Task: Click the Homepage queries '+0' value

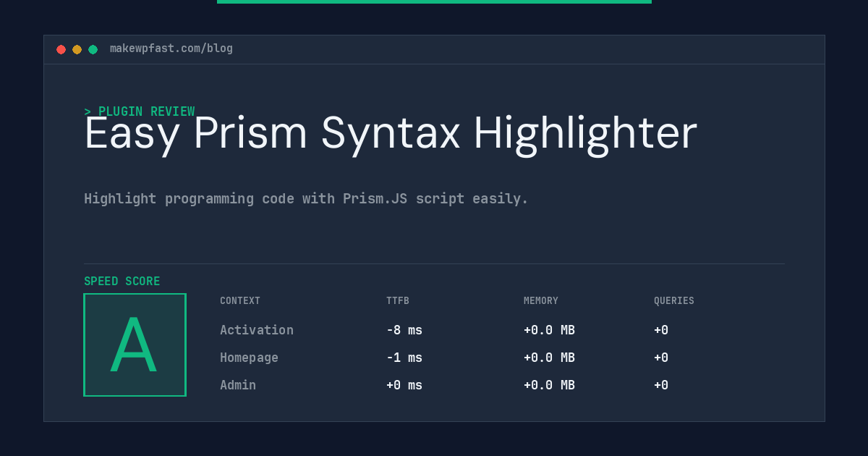Action: click(661, 358)
